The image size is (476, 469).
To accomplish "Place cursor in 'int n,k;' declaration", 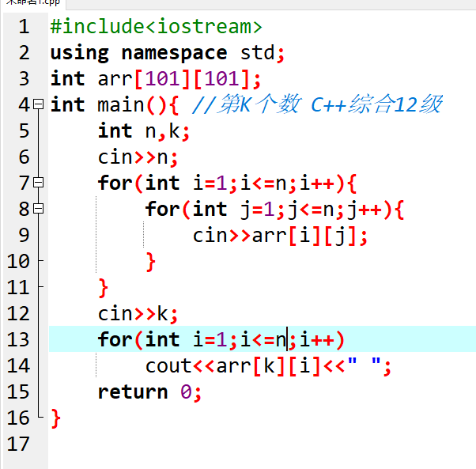I will pos(144,131).
